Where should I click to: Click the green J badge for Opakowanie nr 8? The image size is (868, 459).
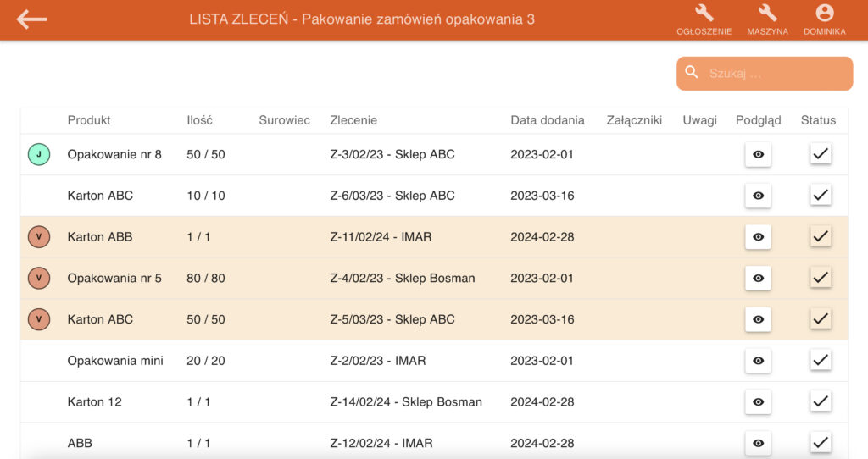coord(39,154)
